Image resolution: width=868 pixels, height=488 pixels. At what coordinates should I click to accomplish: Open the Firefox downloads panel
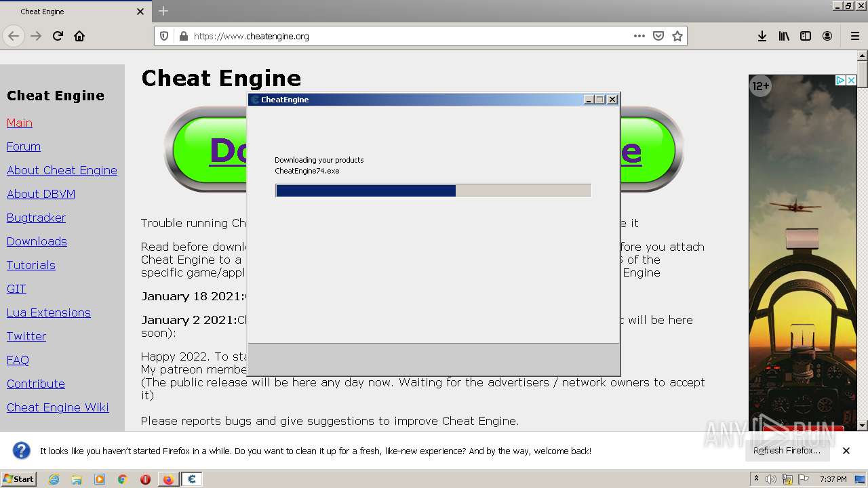[x=762, y=36]
